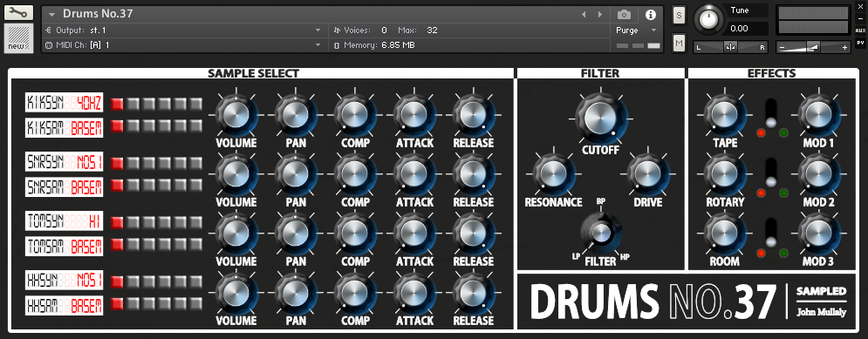Viewport: 868px width, 339px height.
Task: Click the HP filter label
Action: pos(625,256)
